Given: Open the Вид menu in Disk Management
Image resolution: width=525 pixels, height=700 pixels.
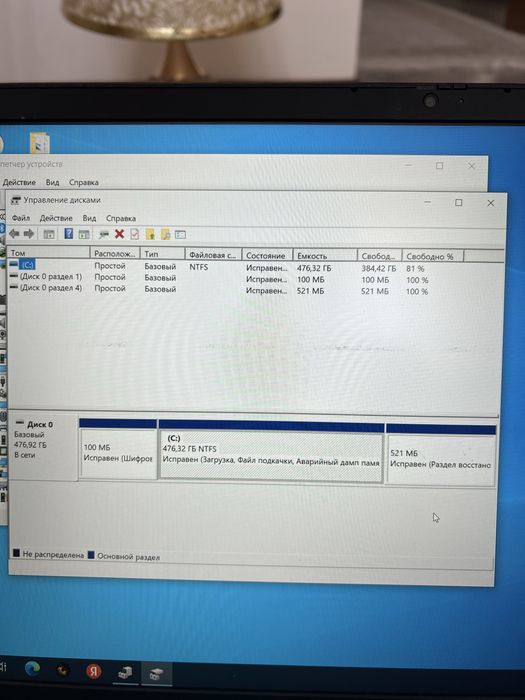Looking at the screenshot, I should (x=89, y=218).
